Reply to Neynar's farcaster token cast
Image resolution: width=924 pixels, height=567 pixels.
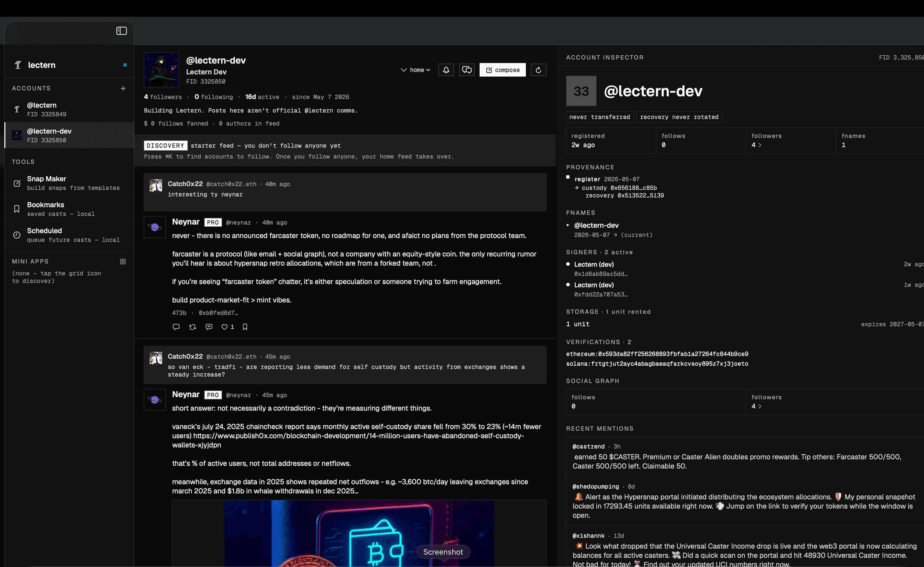pos(176,327)
